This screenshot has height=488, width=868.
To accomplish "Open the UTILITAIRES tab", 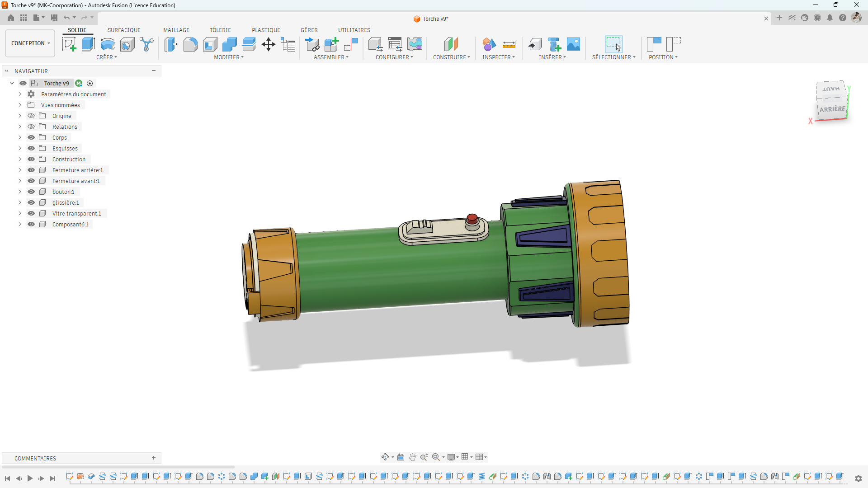I will pos(354,30).
